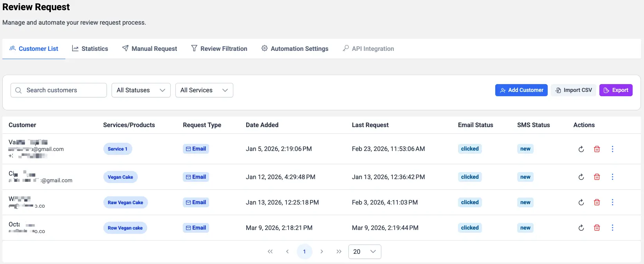The height and width of the screenshot is (264, 644).
Task: Click date Mar 9, 2026, 2:18:21 PM
Action: point(279,228)
